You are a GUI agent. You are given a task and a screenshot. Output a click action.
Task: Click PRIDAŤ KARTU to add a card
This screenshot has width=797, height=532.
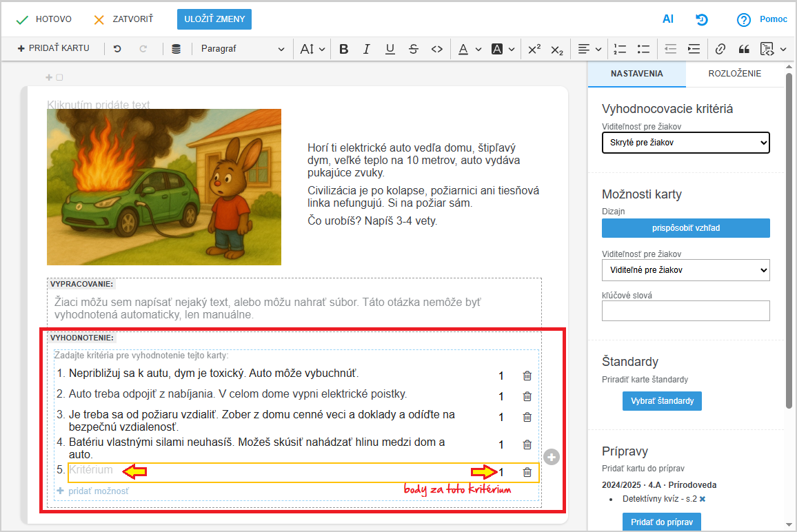click(x=53, y=48)
